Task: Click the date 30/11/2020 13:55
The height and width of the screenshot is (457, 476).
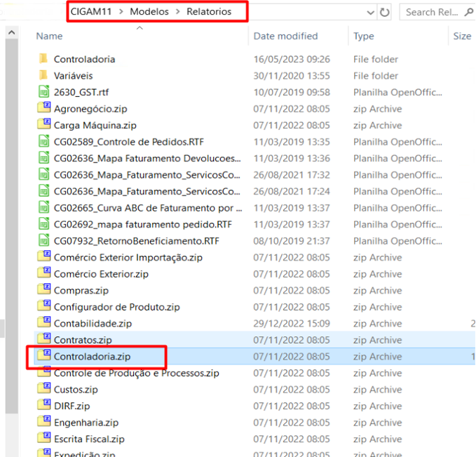Action: click(292, 76)
